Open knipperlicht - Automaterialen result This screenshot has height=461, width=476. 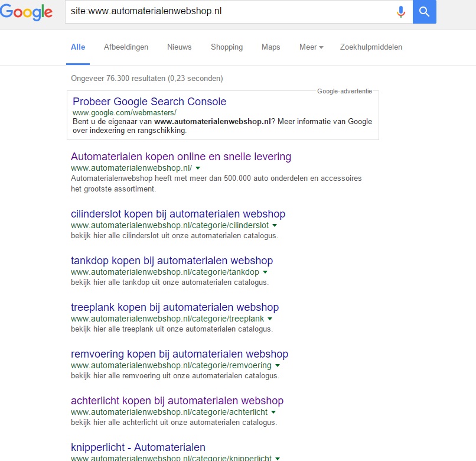pyautogui.click(x=138, y=447)
